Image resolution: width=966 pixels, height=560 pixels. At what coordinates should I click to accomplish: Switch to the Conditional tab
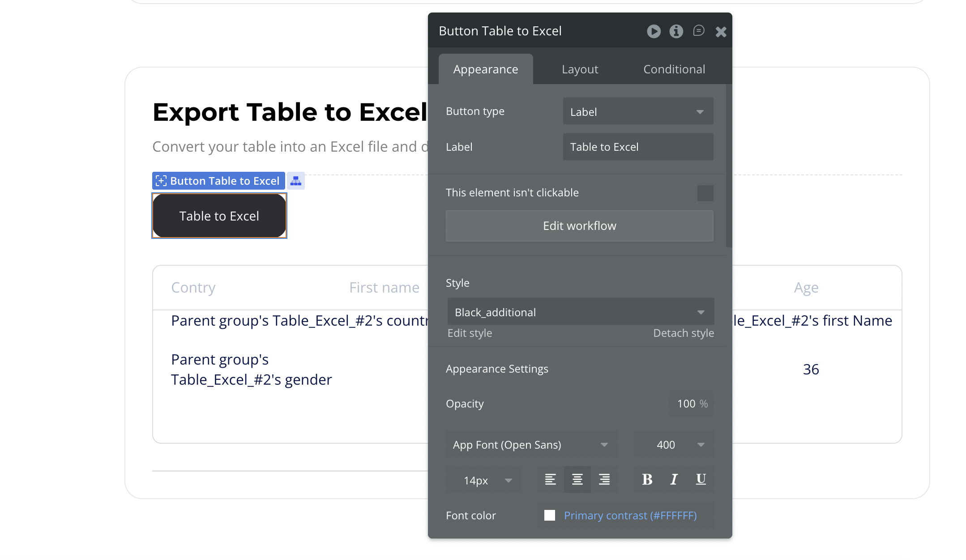pos(674,69)
